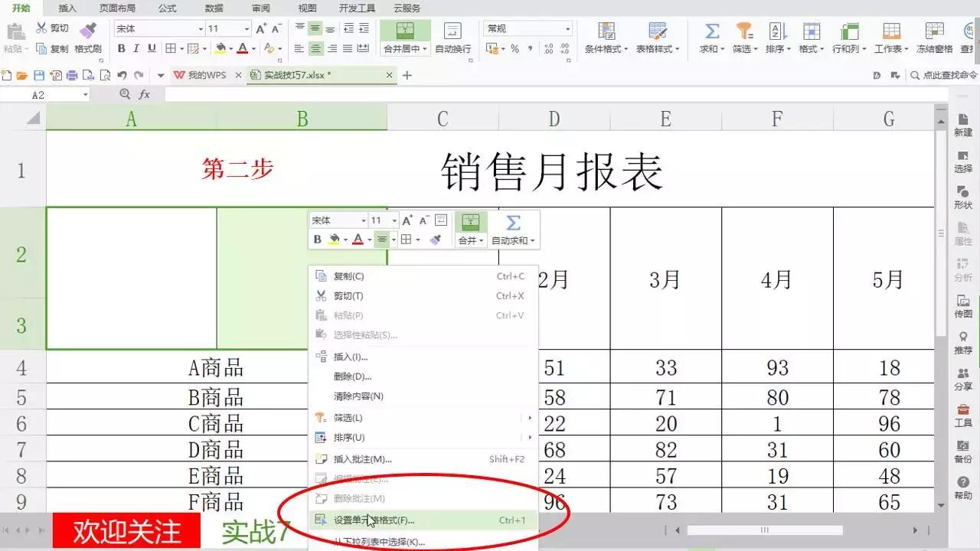This screenshot has height=551, width=980.
Task: Toggle bold formatting in the font group
Action: point(122,48)
